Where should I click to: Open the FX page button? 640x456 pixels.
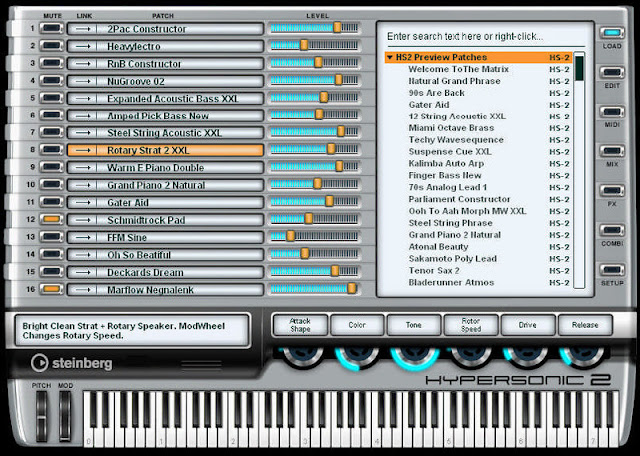pos(612,191)
